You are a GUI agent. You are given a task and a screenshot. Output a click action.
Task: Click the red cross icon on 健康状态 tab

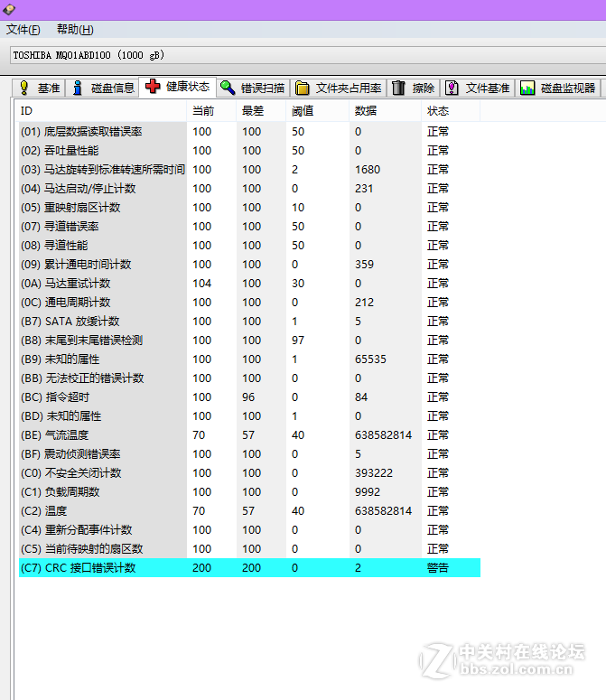tap(153, 86)
